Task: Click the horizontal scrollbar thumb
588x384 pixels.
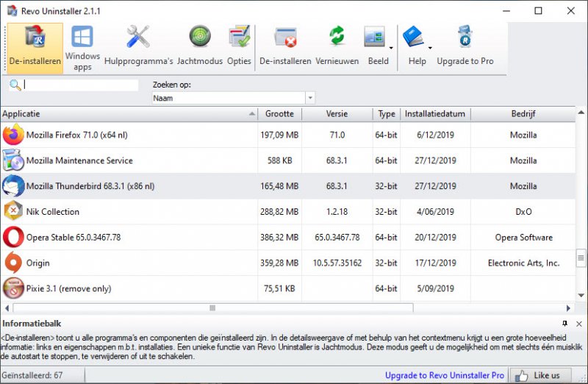Action: tap(212, 307)
